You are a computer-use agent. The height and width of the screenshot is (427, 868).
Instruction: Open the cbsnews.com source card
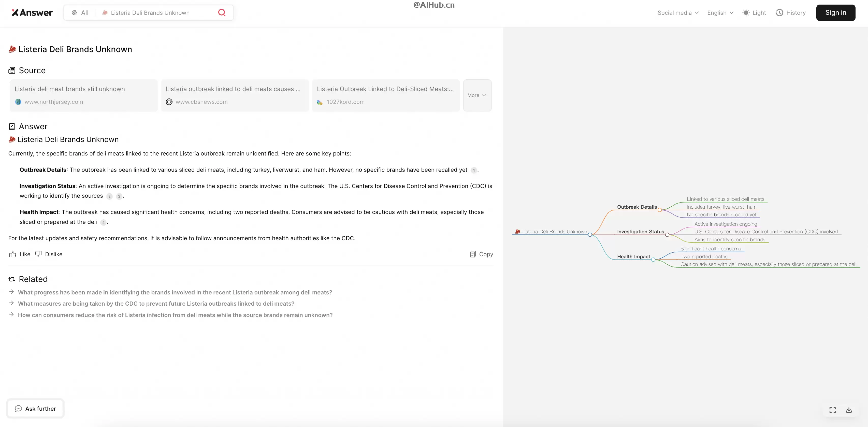tap(235, 95)
